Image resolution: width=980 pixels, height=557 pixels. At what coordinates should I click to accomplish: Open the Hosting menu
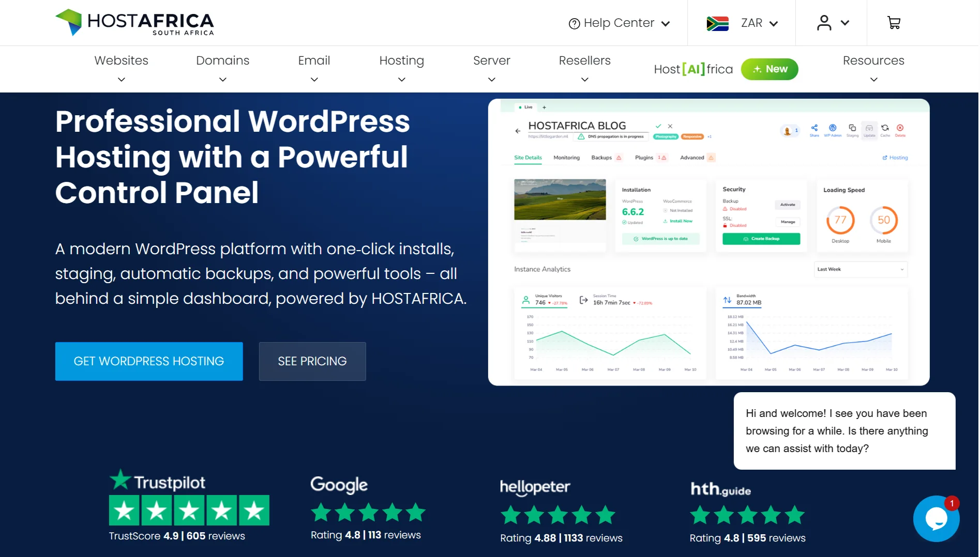click(x=402, y=61)
